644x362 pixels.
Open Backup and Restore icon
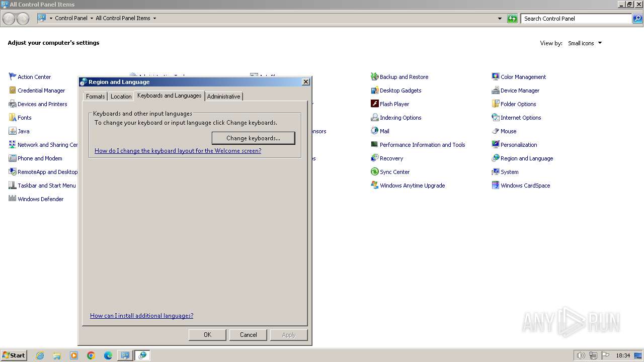coord(374,77)
